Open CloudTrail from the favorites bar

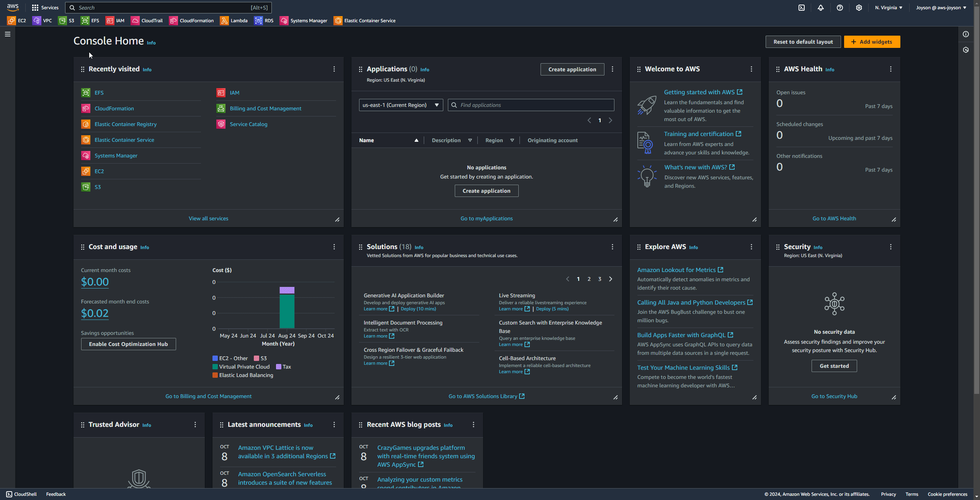coord(147,21)
